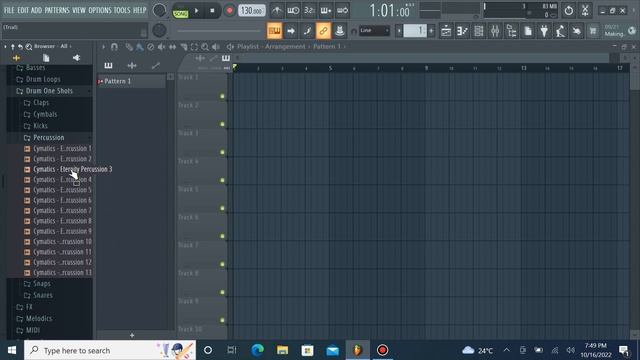Open the ADD menu
This screenshot has height=360, width=640.
pos(36,10)
